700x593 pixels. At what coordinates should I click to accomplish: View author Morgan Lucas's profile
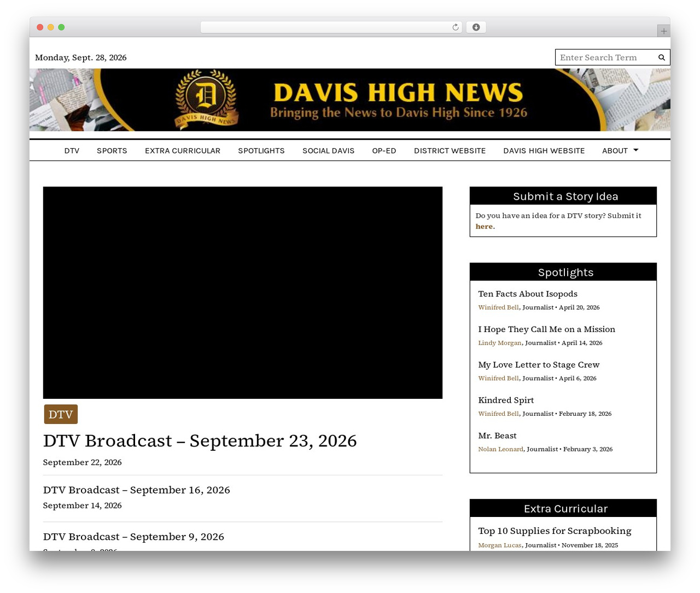point(500,545)
